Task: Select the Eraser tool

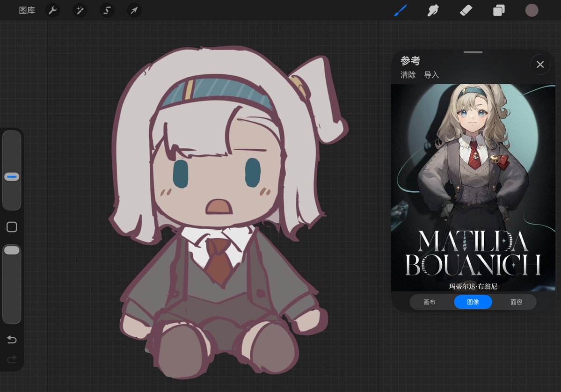Action: (x=466, y=10)
